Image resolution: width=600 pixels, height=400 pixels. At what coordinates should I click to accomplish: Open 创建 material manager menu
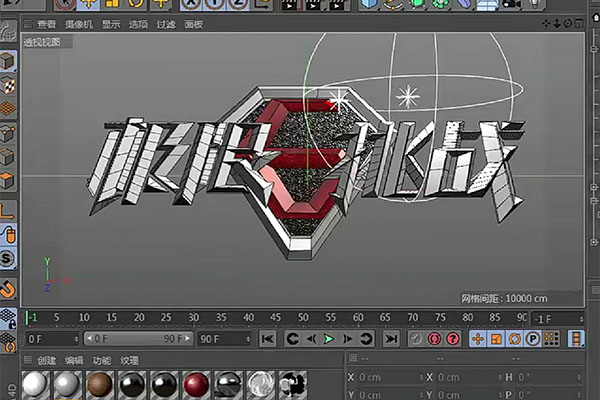click(x=46, y=361)
